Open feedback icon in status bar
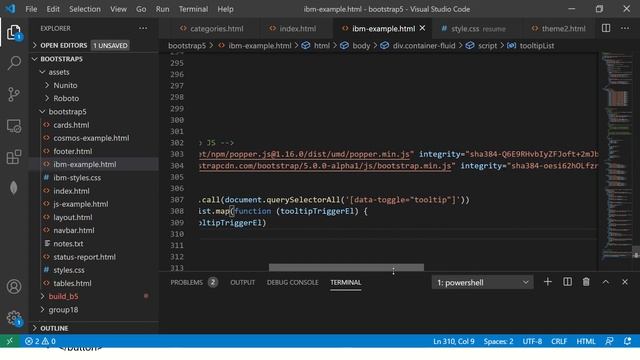The width and height of the screenshot is (640, 360). click(x=609, y=341)
